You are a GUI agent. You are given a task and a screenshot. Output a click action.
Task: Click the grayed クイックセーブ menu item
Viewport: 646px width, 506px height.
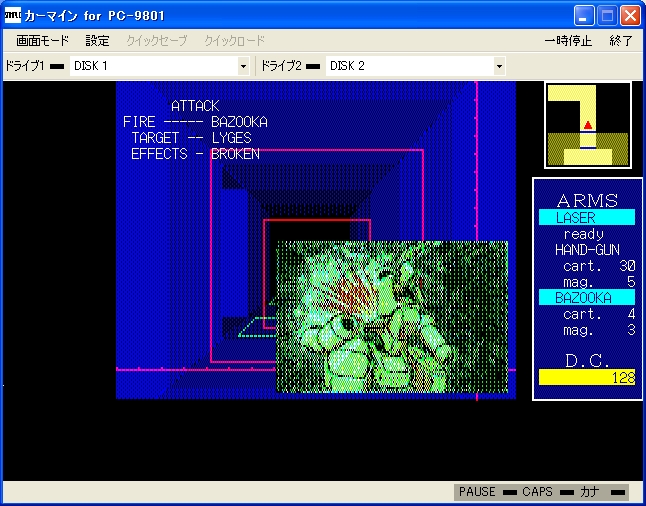pos(157,41)
